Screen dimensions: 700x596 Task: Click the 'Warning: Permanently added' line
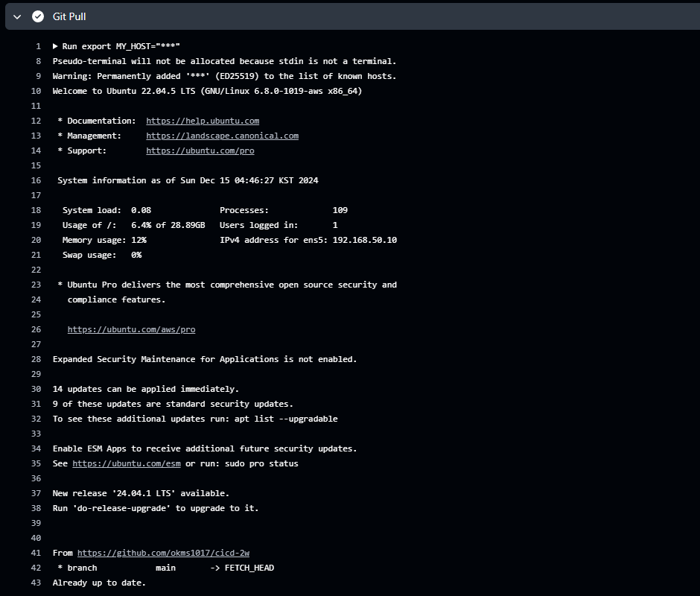pyautogui.click(x=224, y=76)
